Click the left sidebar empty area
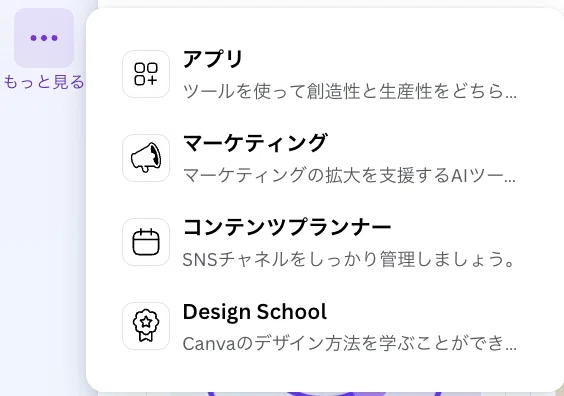This screenshot has height=396, width=564. pos(43,234)
